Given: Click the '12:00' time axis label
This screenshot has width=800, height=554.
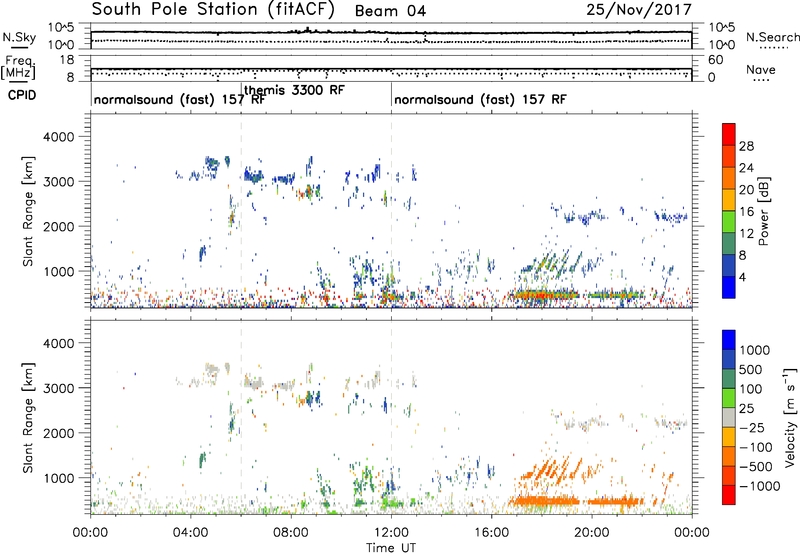Looking at the screenshot, I should point(391,533).
